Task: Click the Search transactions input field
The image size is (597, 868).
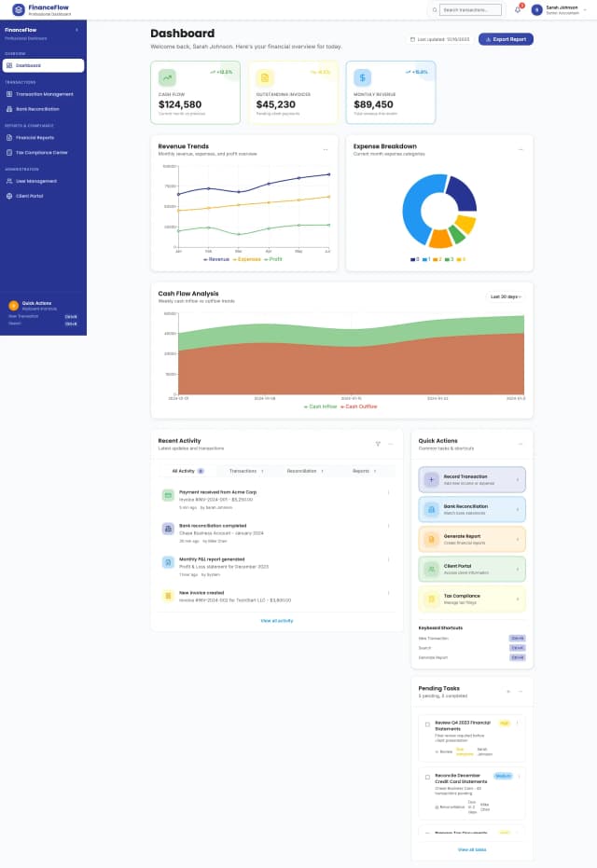Action: click(x=470, y=9)
